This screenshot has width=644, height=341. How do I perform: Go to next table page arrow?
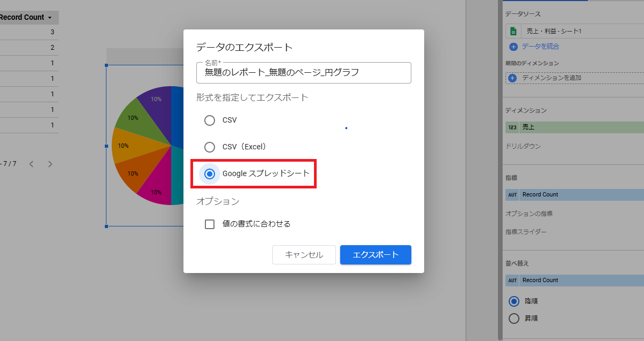click(x=50, y=164)
